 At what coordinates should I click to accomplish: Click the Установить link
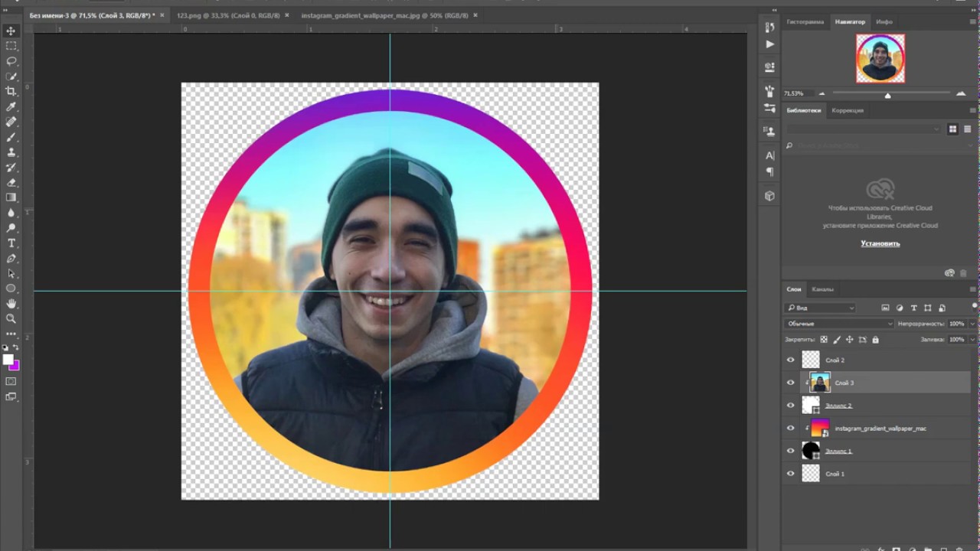coord(880,243)
